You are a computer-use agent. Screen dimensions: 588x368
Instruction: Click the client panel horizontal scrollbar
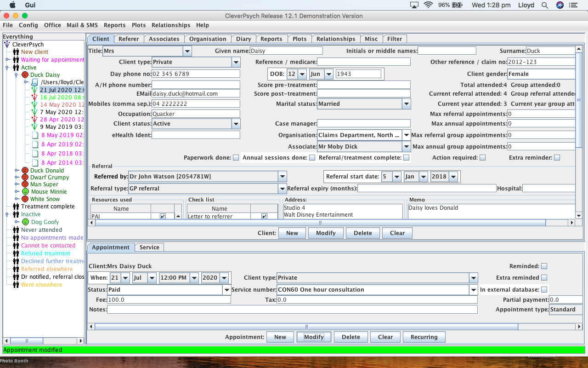coord(321,223)
